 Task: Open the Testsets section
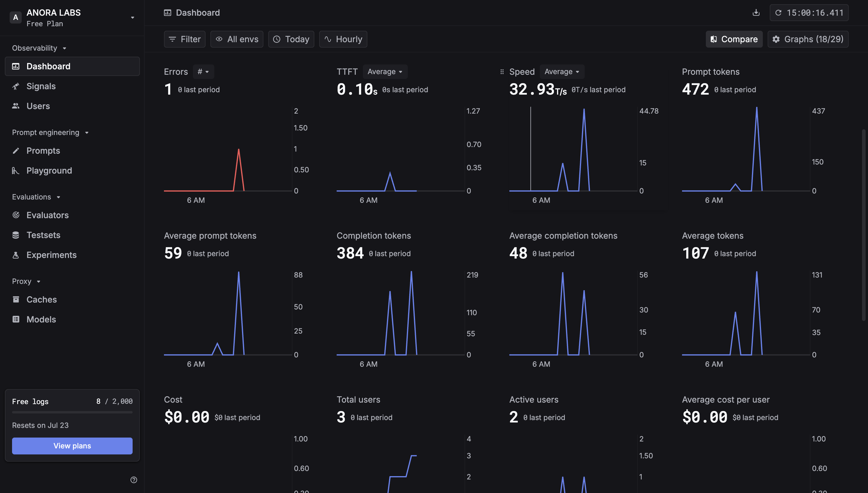tap(43, 235)
